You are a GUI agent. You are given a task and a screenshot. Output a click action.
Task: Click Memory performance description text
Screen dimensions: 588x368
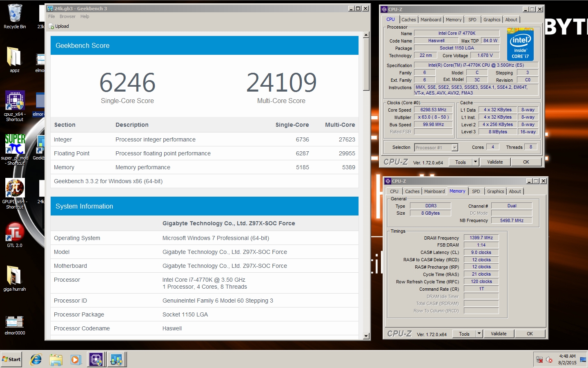click(143, 167)
